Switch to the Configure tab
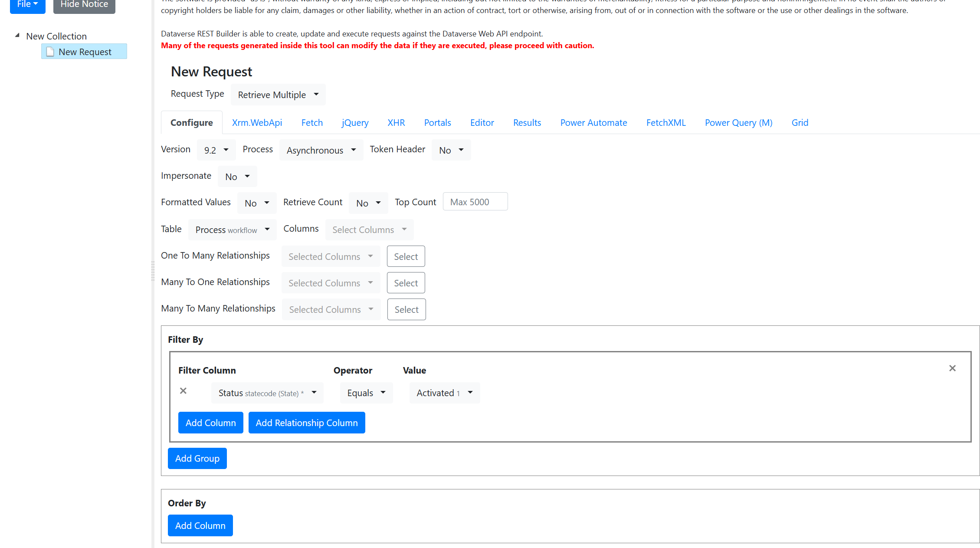980x548 pixels. point(192,122)
